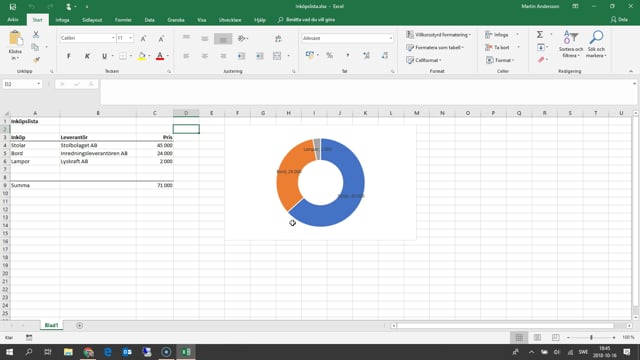Click the Clear eraser icon
This screenshot has width=640, height=360.
pyautogui.click(x=541, y=60)
